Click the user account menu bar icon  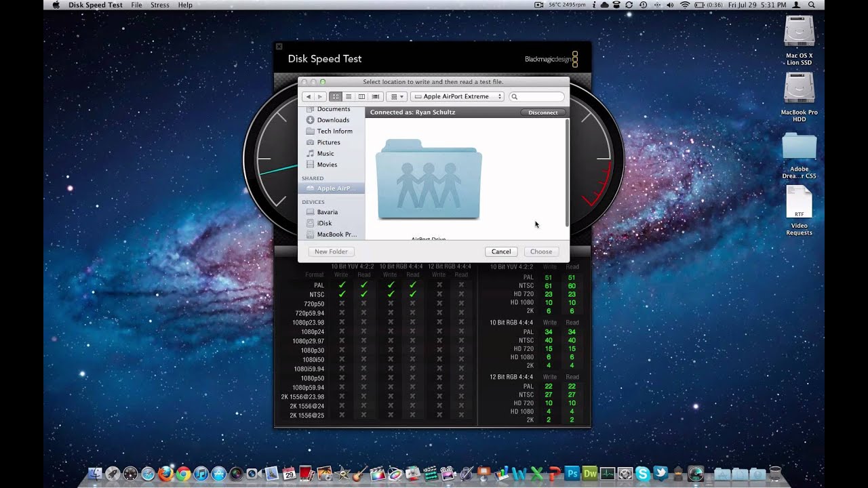(796, 5)
